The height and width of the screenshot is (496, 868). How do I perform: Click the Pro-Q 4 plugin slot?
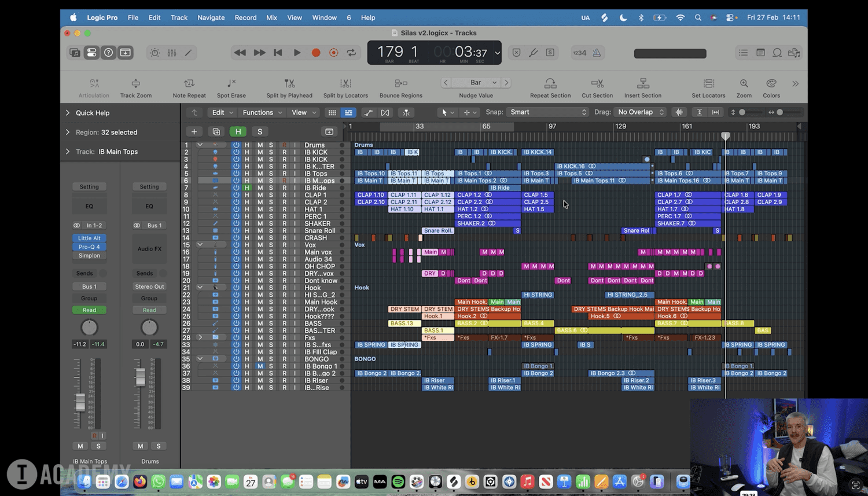(89, 247)
